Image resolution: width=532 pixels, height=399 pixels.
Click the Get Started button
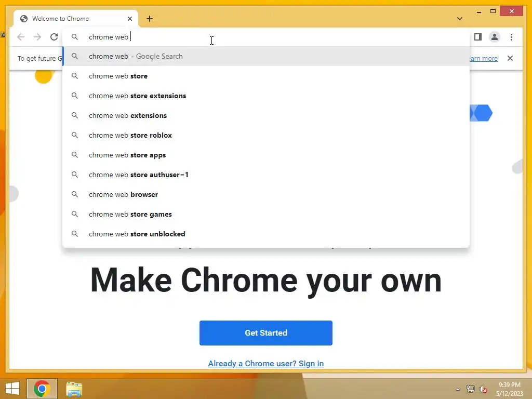(x=265, y=333)
